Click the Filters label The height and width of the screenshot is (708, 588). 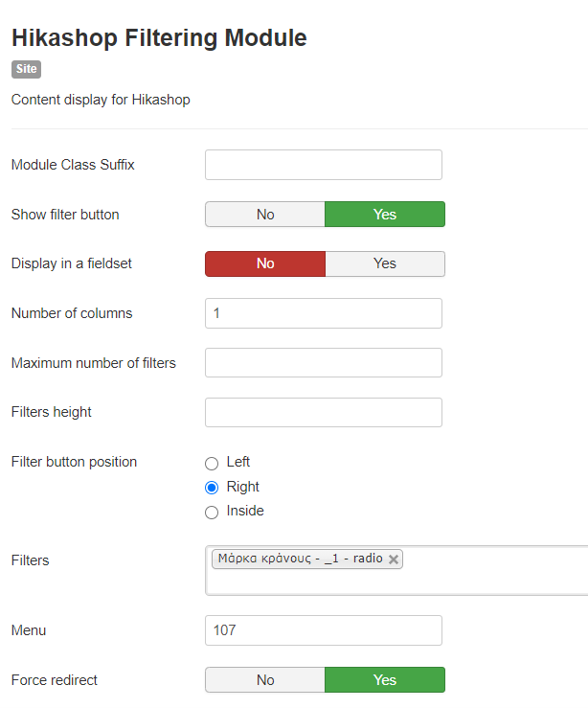click(31, 560)
